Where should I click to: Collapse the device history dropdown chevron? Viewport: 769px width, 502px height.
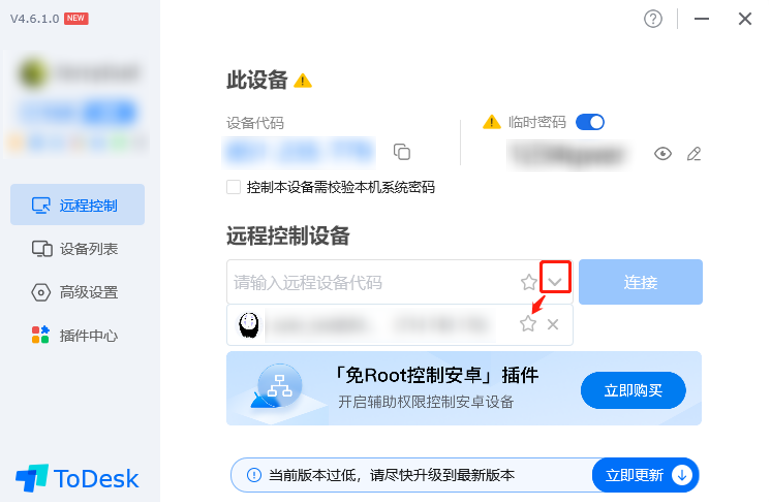point(555,282)
